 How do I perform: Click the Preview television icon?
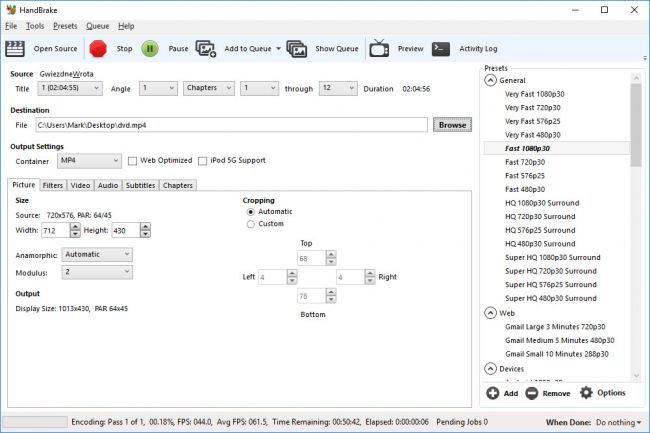pyautogui.click(x=379, y=48)
